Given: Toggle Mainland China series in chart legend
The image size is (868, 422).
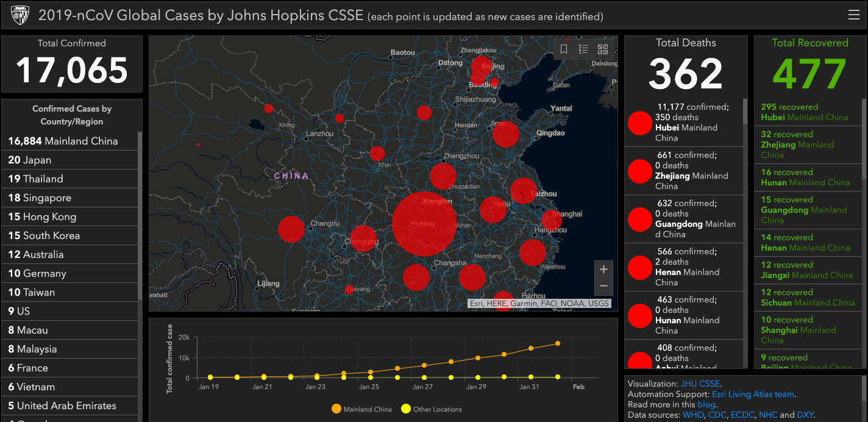Looking at the screenshot, I should point(362,409).
